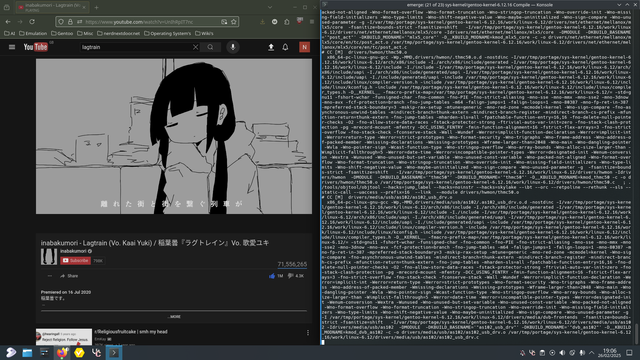
Task: Open the Operating System's bookmarks folder
Action: 167,33
